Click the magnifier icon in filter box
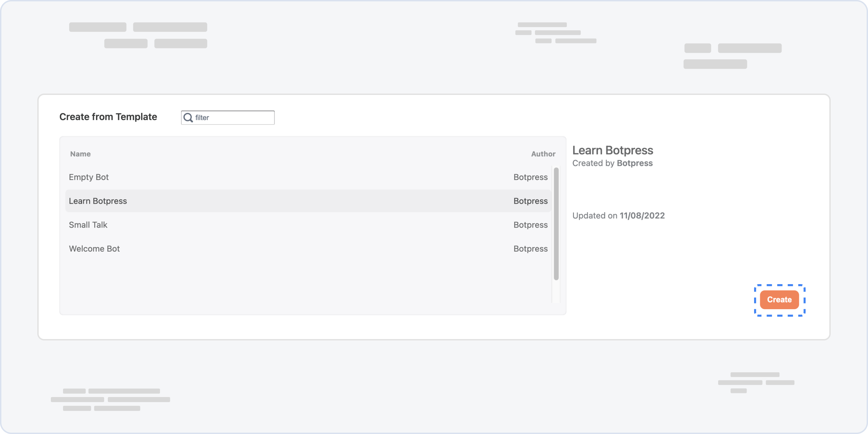Viewport: 868px width, 434px height. pos(188,118)
